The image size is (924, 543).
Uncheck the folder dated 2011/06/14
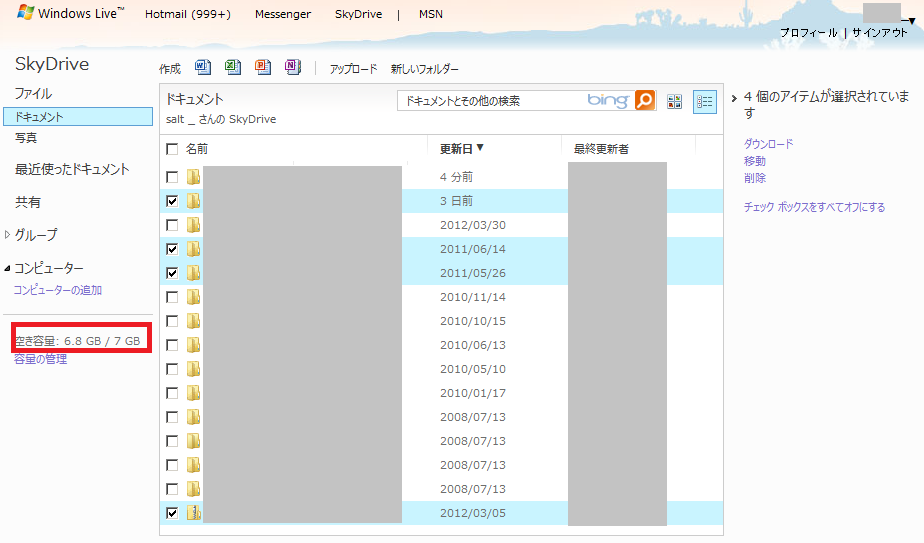click(172, 249)
